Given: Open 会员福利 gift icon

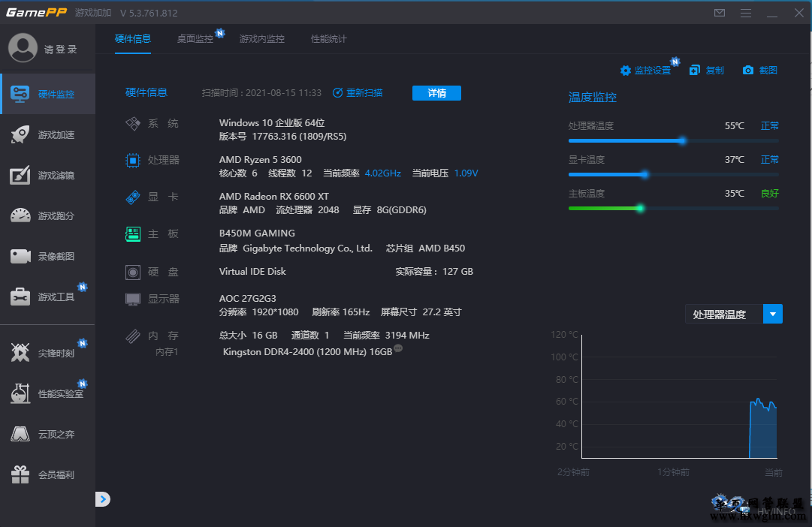Looking at the screenshot, I should tap(20, 474).
